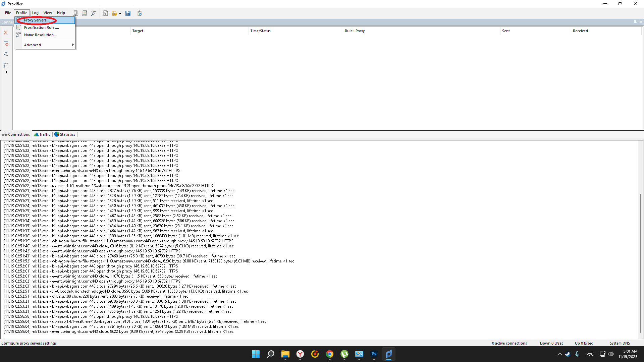The height and width of the screenshot is (362, 644).
Task: Click 'Configure proxy servers settings' status text
Action: click(29, 343)
